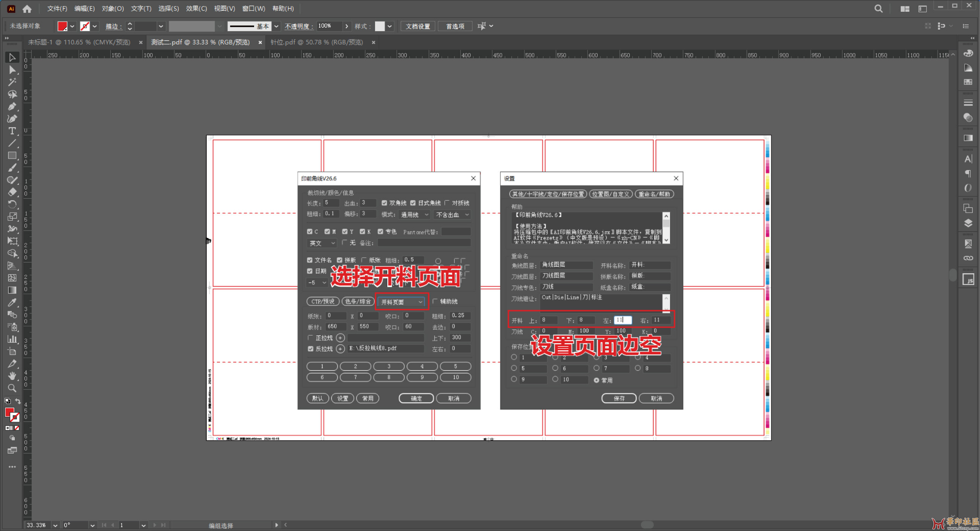Open the -5 value dropdown
Viewport: 980px width, 531px height.
317,282
